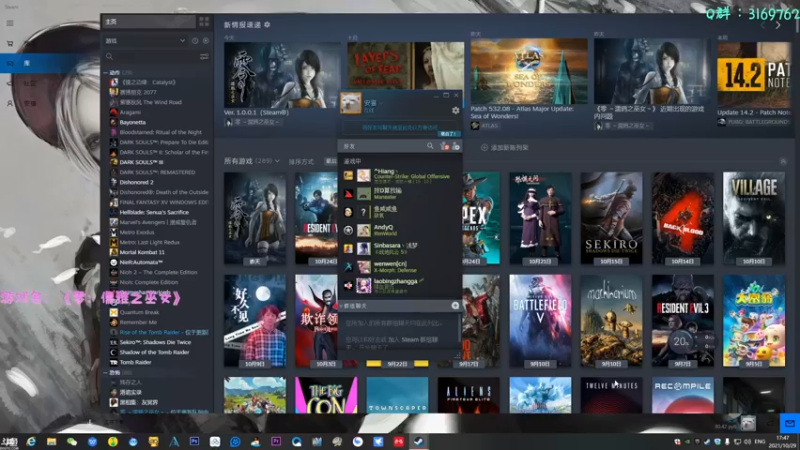The width and height of the screenshot is (800, 450).
Task: Click the library search field
Action: pos(153,56)
